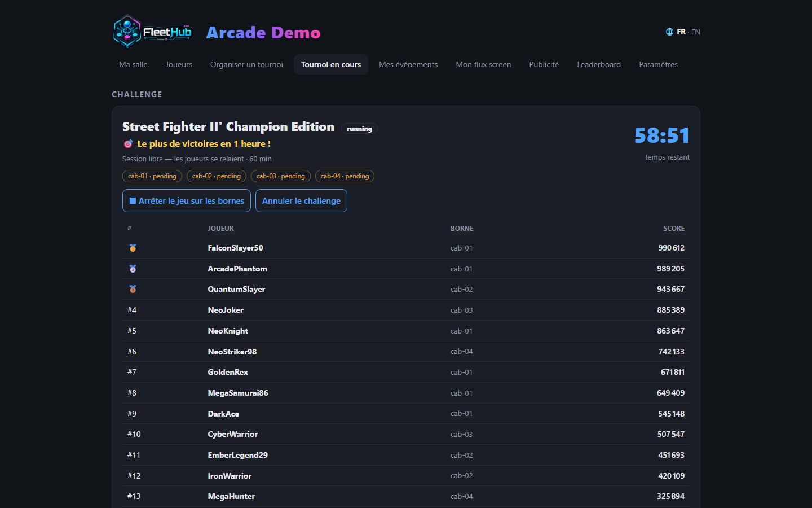
Task: Click the Street Fighter II' Champion Edition title
Action: 228,127
